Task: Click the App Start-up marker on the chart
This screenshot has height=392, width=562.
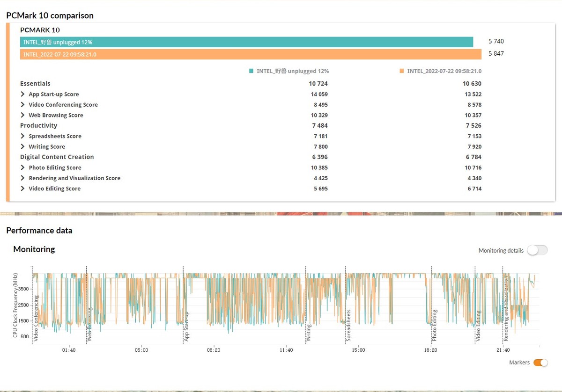Action: 186,327
